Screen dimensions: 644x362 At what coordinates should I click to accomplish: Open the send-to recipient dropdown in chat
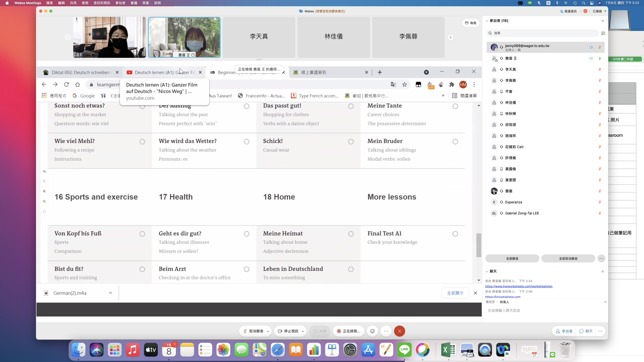pos(605,302)
